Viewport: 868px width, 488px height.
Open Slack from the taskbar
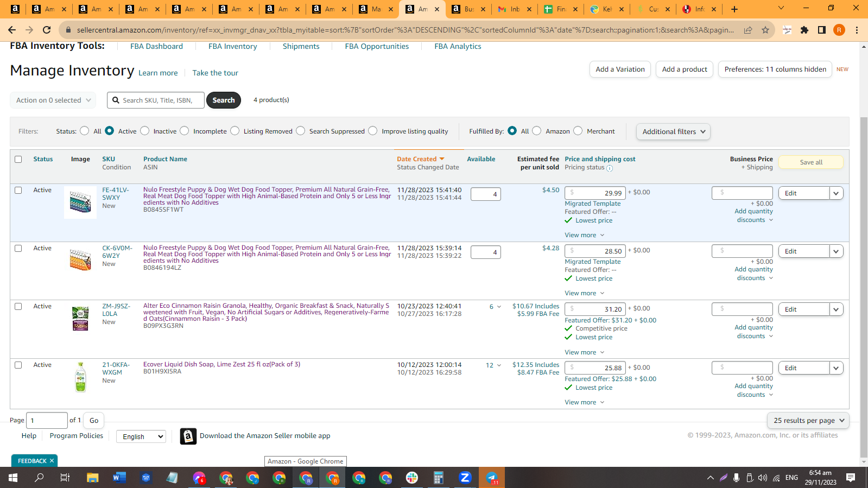(x=412, y=478)
